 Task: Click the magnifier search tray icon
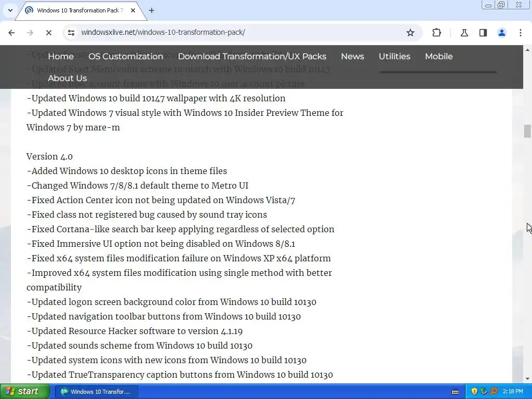tap(494, 392)
